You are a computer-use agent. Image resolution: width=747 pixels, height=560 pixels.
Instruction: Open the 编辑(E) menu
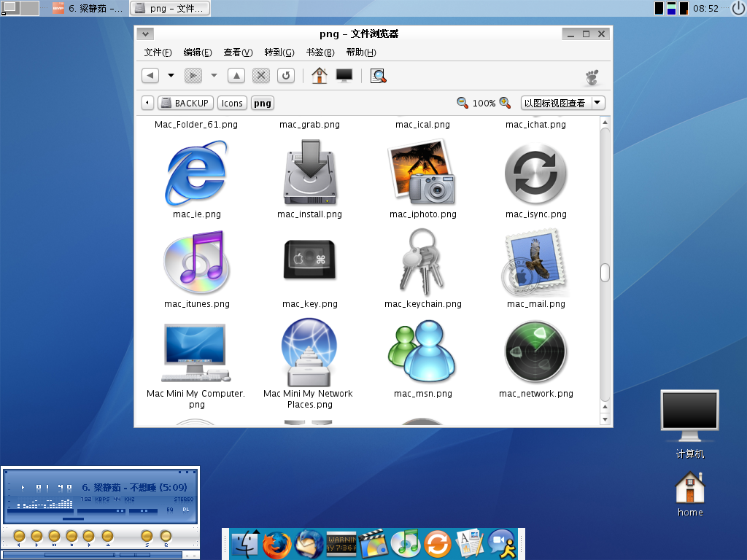pos(198,52)
